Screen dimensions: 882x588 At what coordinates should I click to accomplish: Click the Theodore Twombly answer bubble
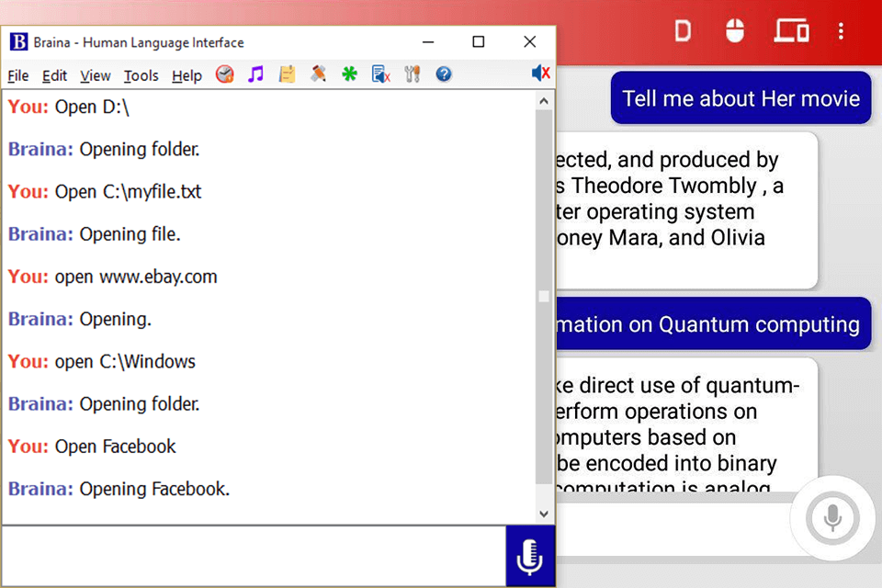tap(686, 210)
